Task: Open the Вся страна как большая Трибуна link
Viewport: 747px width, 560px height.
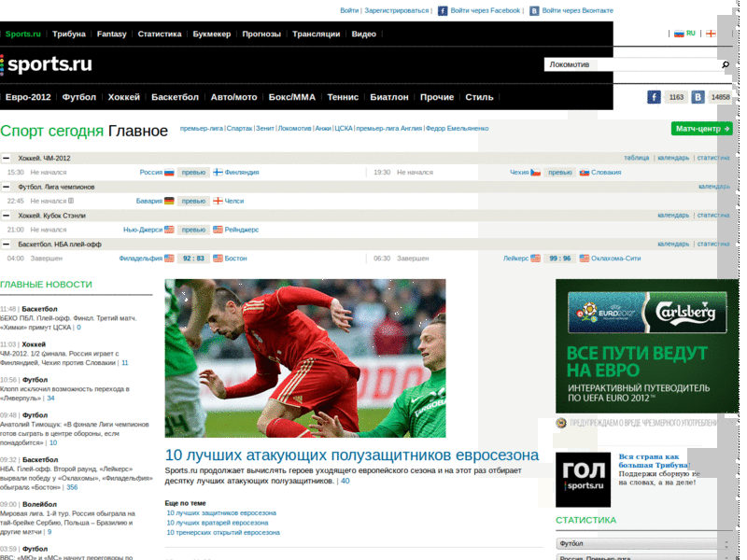Action: (655, 461)
